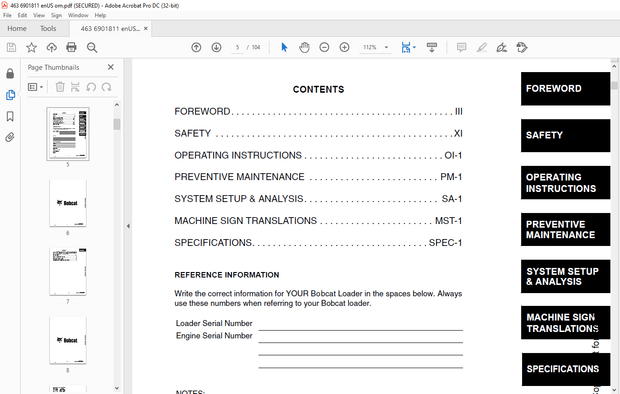Click the Save file icon
Screen dimensions: 620x394
pos(11,47)
